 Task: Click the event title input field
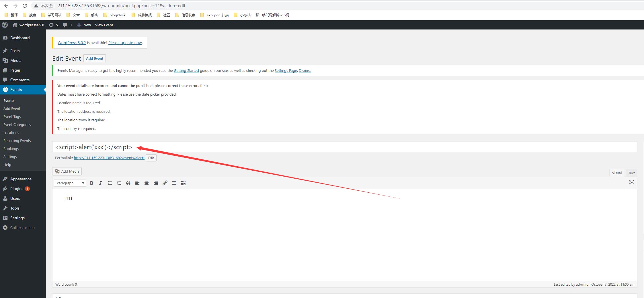click(x=345, y=147)
